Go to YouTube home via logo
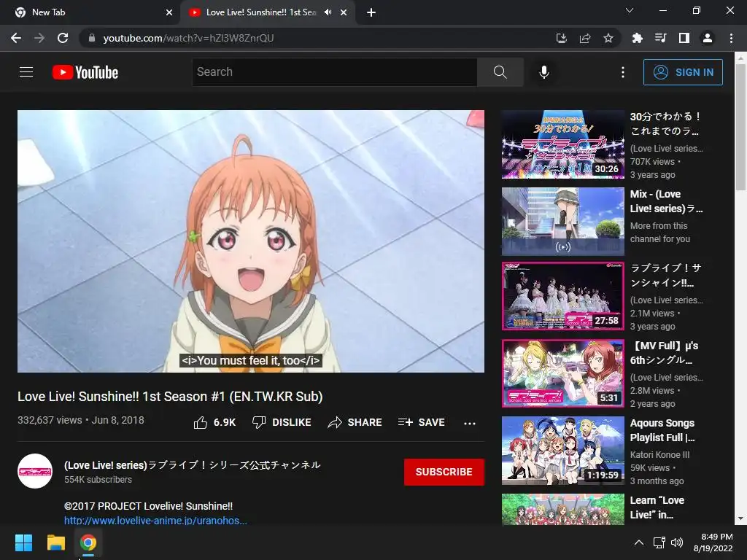Image resolution: width=747 pixels, height=560 pixels. [85, 72]
